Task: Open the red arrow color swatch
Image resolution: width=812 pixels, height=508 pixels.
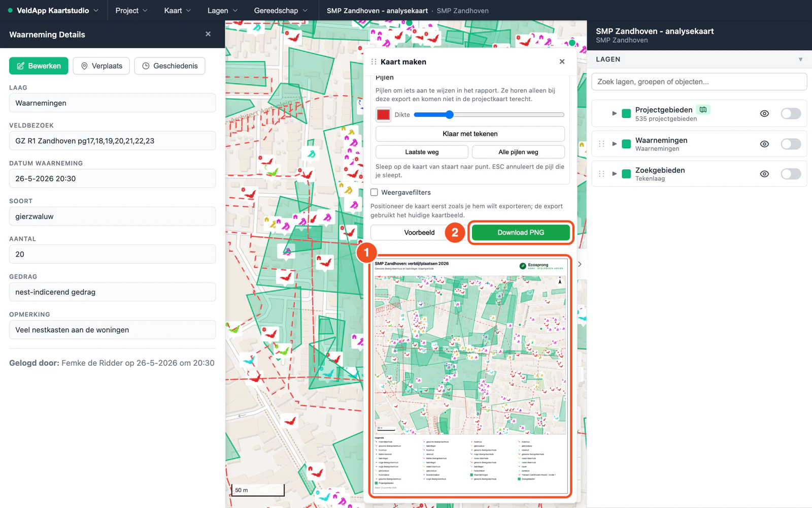Action: (x=383, y=115)
